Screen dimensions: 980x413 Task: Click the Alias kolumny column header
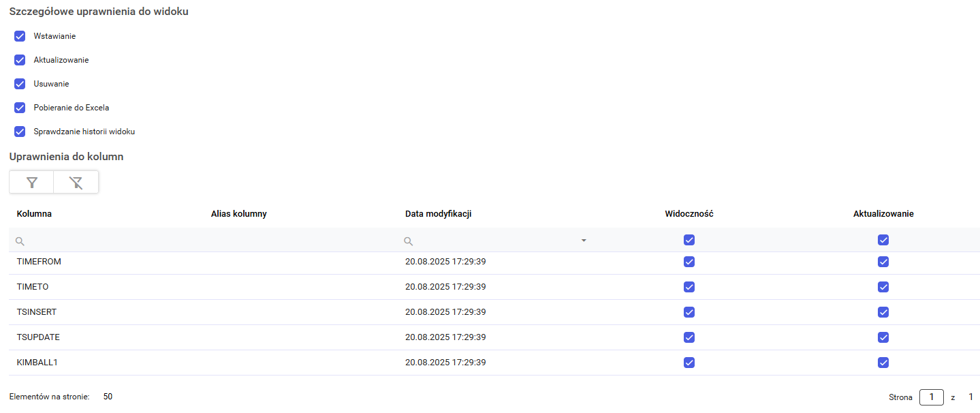pos(238,214)
